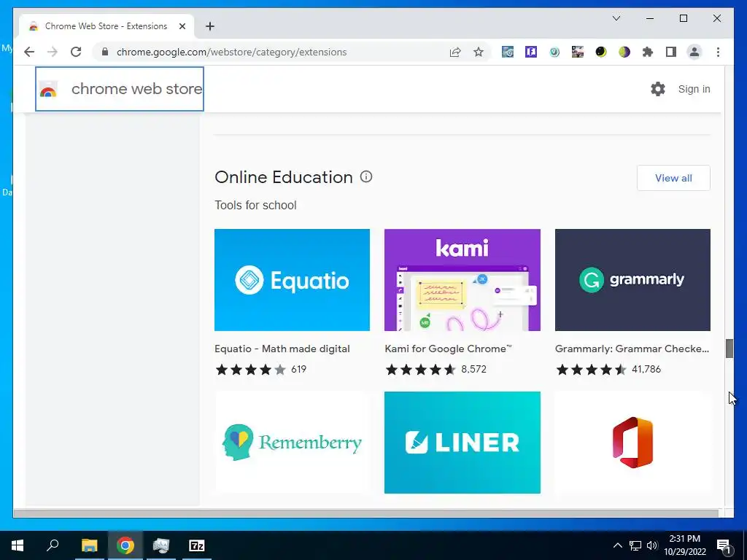The width and height of the screenshot is (747, 560).
Task: Click Equatio rating count 619
Action: click(x=298, y=369)
